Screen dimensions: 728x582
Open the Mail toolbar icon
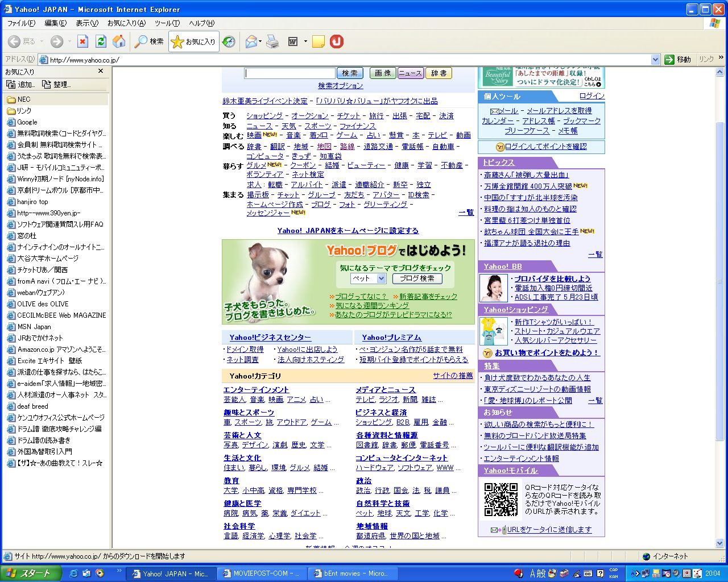click(x=251, y=41)
